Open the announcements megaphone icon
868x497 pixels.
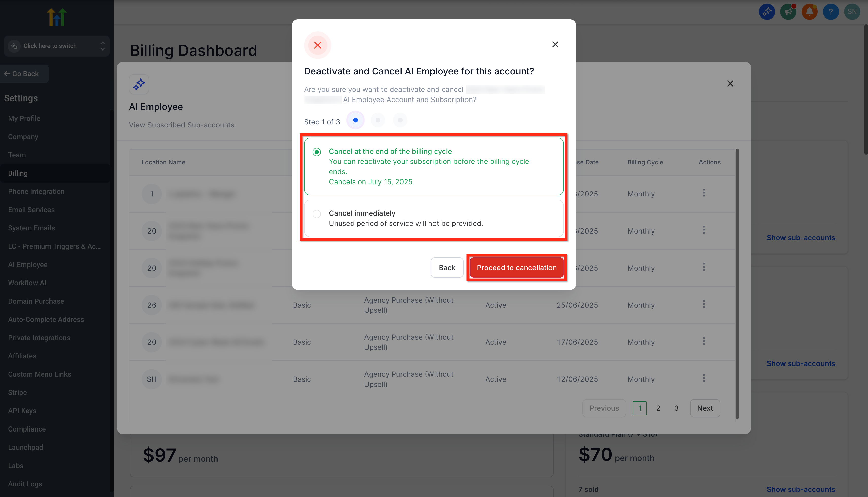(x=788, y=12)
